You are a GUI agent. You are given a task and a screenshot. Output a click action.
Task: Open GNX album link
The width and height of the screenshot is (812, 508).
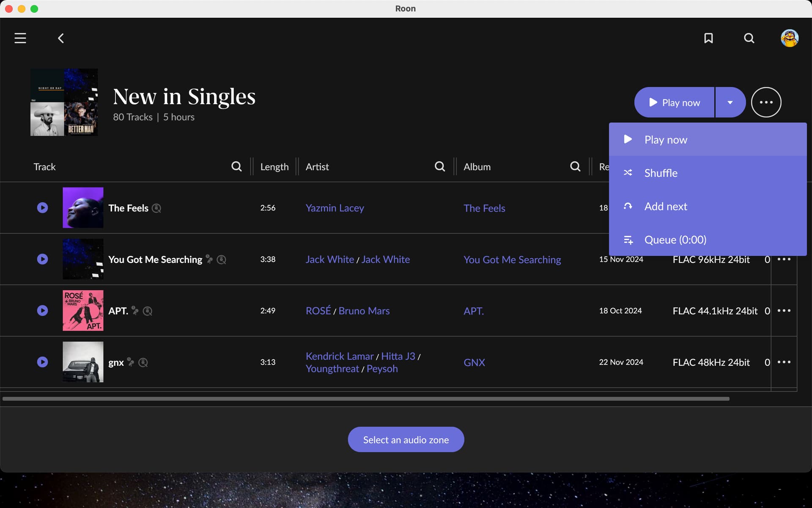tap(474, 362)
